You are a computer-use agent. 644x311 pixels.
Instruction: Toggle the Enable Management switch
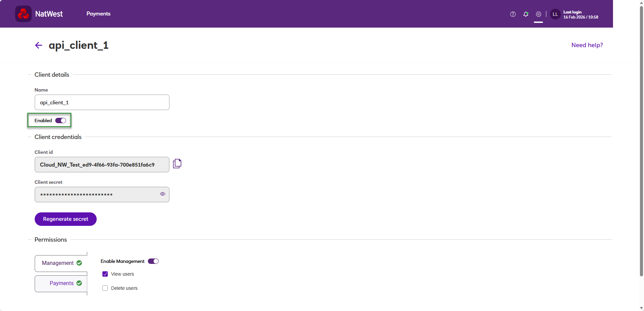(x=153, y=261)
